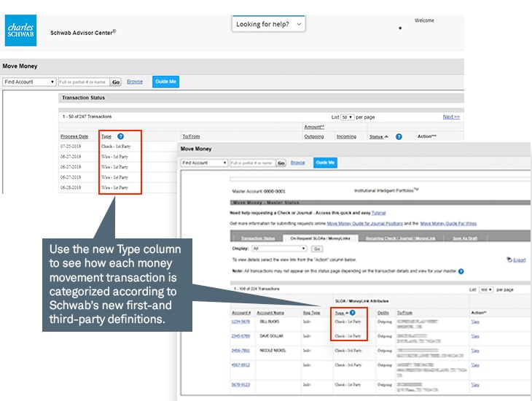Screen dimensions: 532x401
Task: Sort by Account Name column
Action: pyautogui.click(x=270, y=313)
